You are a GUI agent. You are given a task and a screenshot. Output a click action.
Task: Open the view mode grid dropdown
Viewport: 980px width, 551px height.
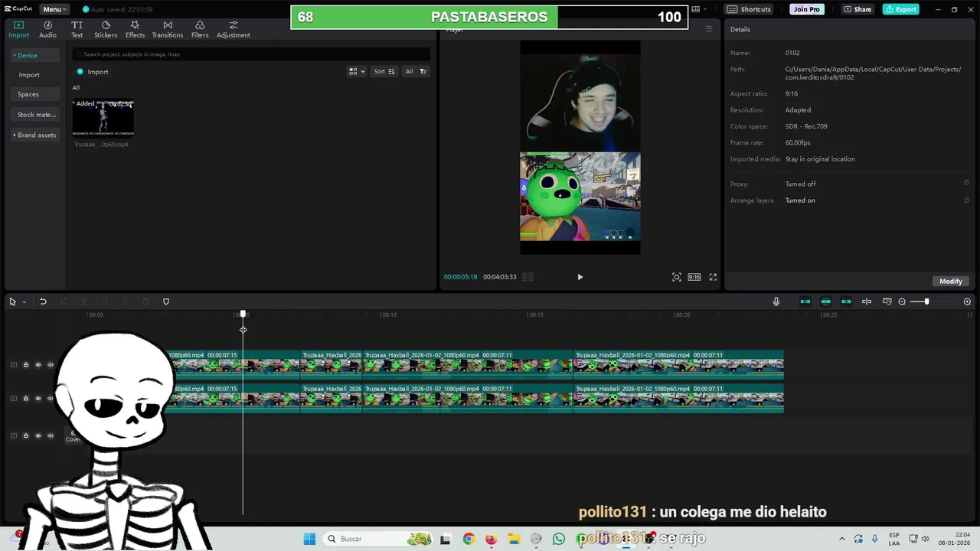pyautogui.click(x=357, y=71)
